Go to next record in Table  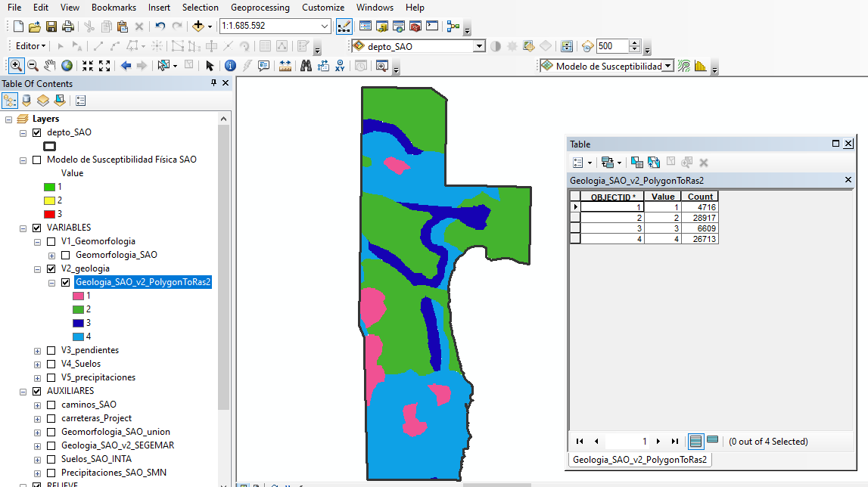658,441
